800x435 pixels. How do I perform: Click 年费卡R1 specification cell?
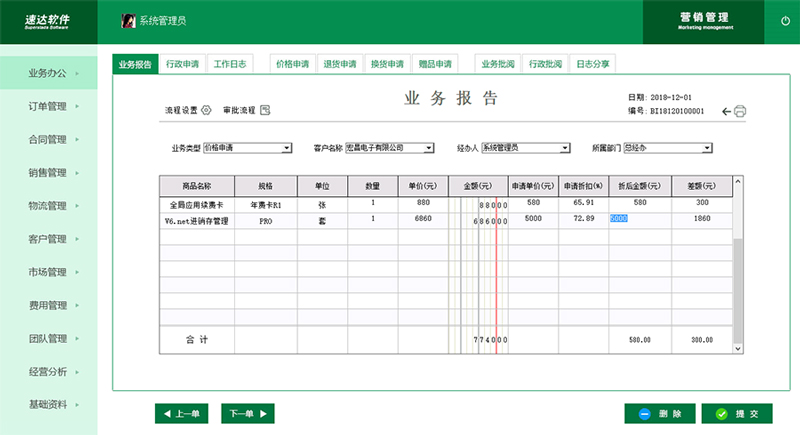pos(265,205)
